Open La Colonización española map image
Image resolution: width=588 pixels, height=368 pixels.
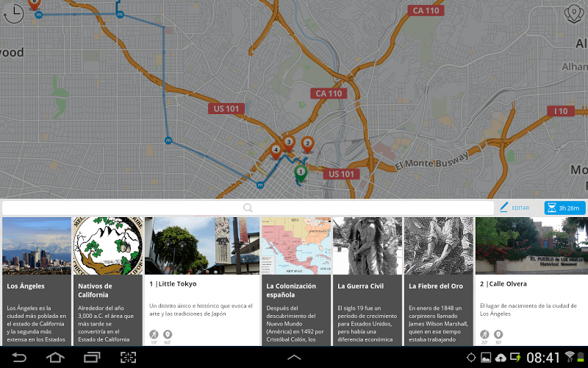[x=296, y=246]
